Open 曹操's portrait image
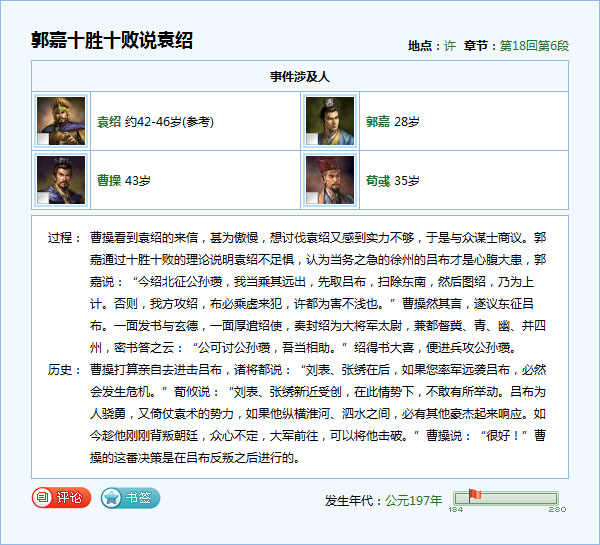The width and height of the screenshot is (600, 545). tap(60, 181)
